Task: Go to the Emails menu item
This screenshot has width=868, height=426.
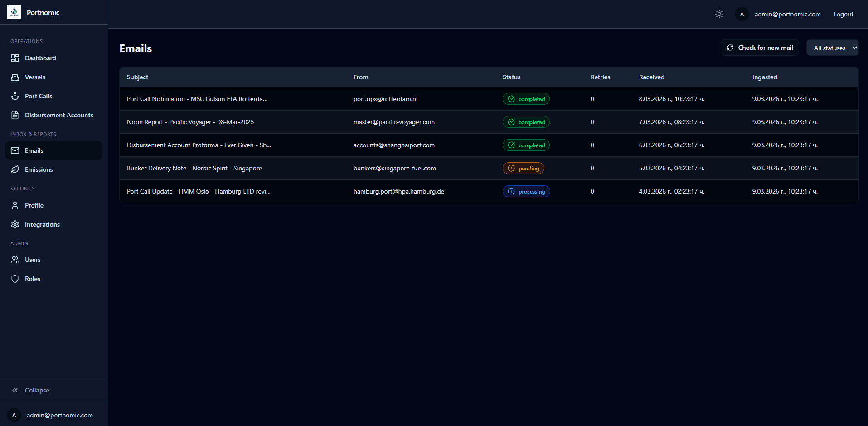Action: (34, 150)
